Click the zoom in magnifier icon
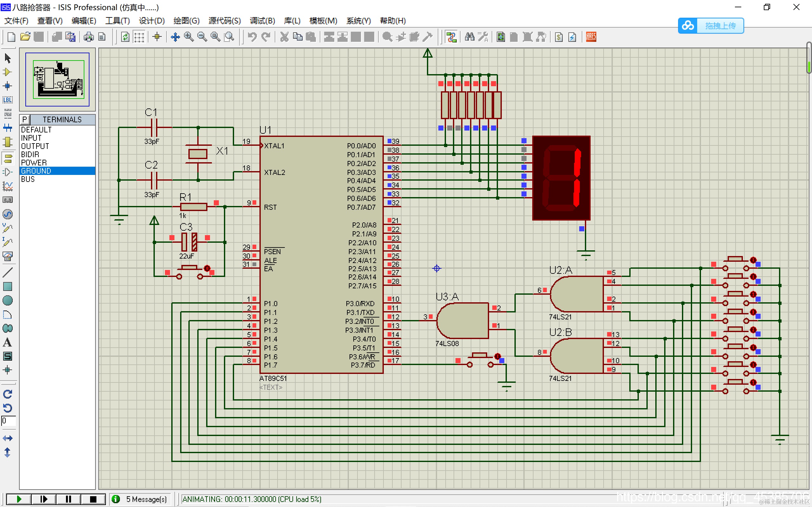Viewport: 812px width, 507px height. (x=189, y=37)
